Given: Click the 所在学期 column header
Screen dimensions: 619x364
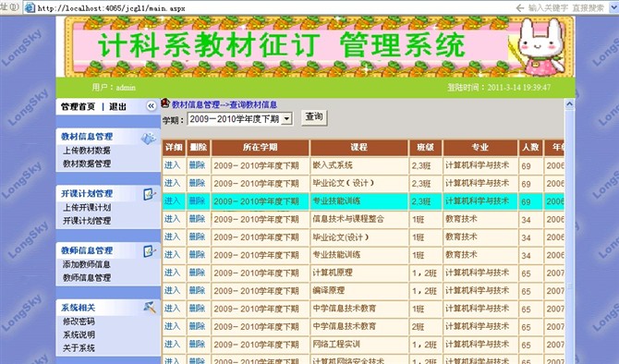Looking at the screenshot, I should coord(261,148).
